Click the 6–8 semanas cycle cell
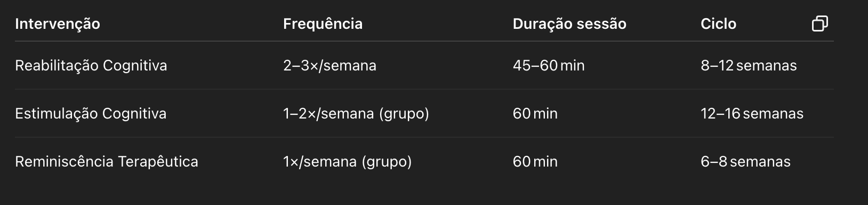This screenshot has height=205, width=868. pos(745,162)
